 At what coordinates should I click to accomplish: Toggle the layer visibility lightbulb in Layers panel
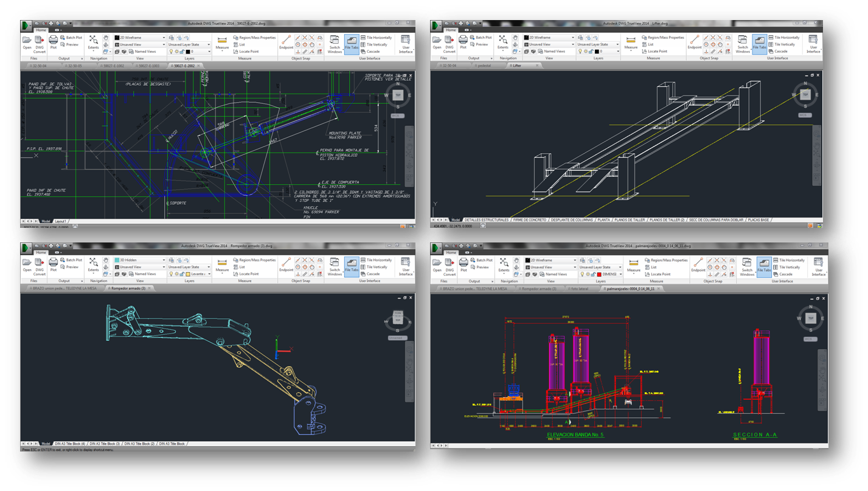pyautogui.click(x=171, y=52)
